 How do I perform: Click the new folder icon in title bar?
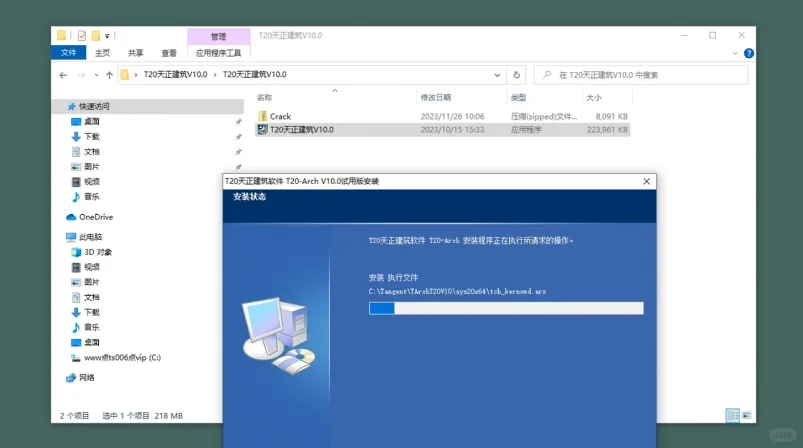click(x=96, y=35)
